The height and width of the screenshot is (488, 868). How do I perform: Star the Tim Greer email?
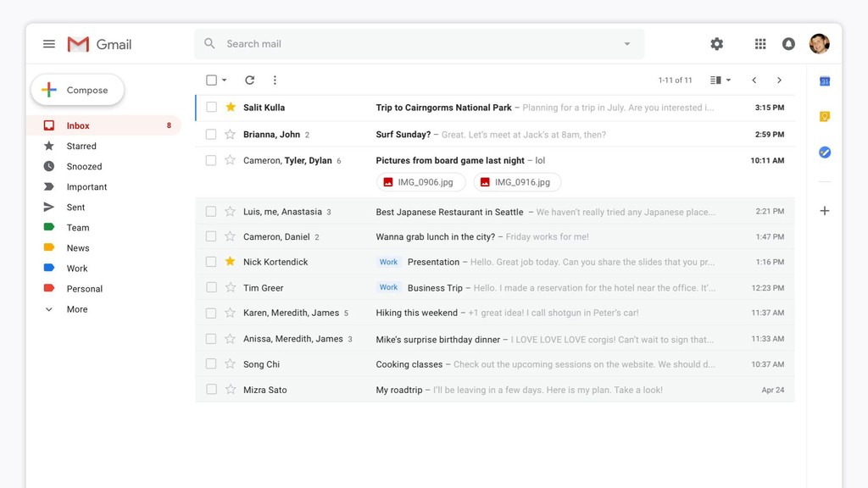point(231,287)
